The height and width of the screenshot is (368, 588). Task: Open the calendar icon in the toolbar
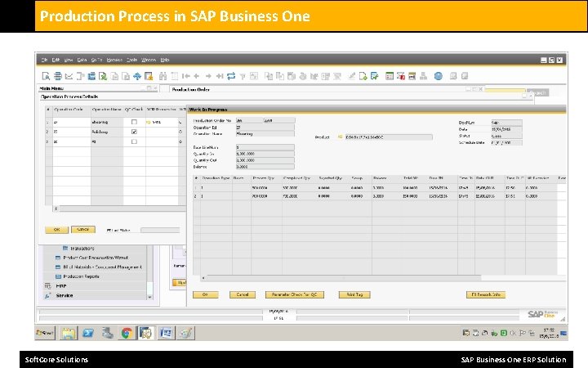point(390,76)
